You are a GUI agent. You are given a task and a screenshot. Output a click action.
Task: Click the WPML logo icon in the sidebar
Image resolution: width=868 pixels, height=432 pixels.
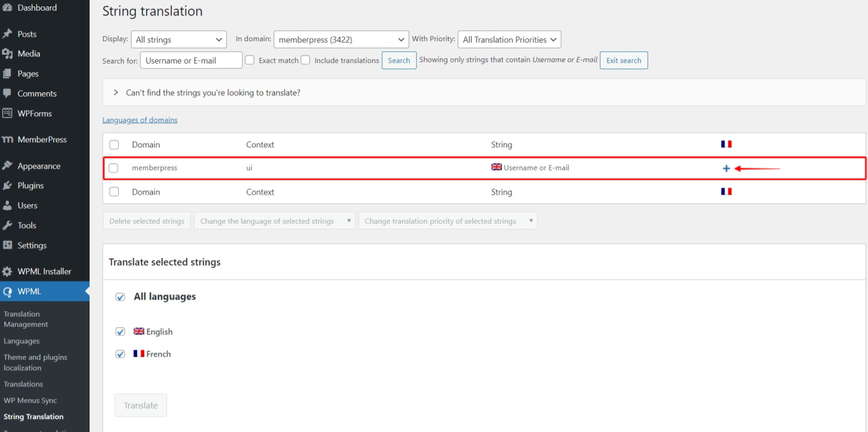8,292
